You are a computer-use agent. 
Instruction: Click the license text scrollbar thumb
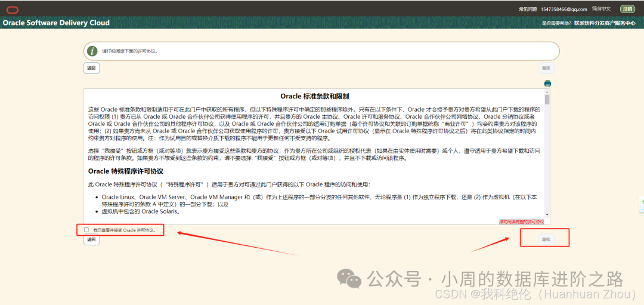pos(547,100)
